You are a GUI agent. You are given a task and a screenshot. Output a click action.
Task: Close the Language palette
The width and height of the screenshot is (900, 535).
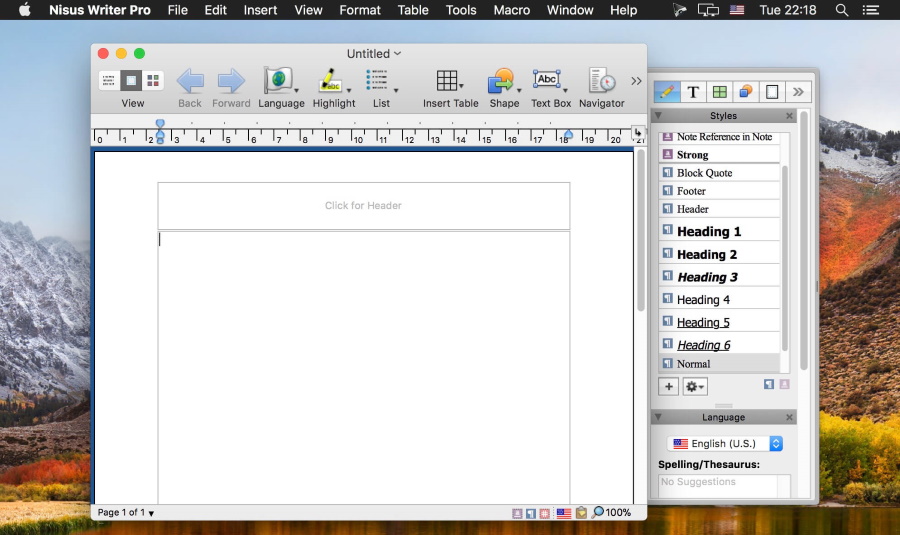tap(789, 417)
